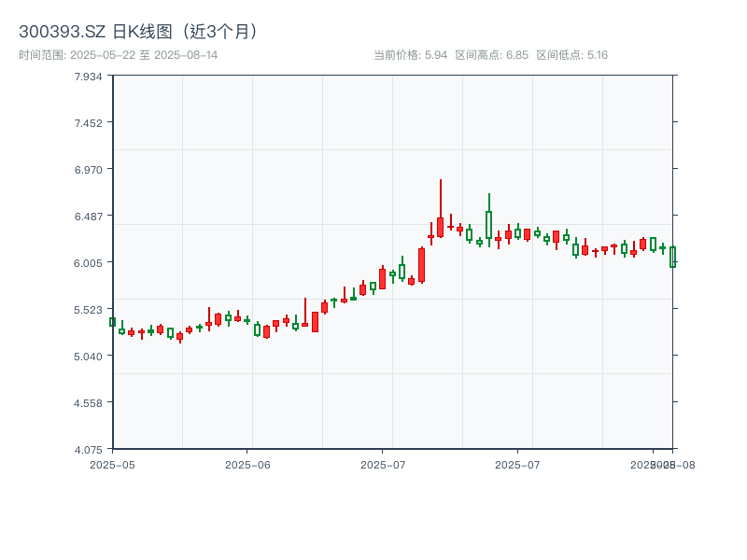Select the 时间范围 date range text
This screenshot has width=747, height=560.
point(118,55)
